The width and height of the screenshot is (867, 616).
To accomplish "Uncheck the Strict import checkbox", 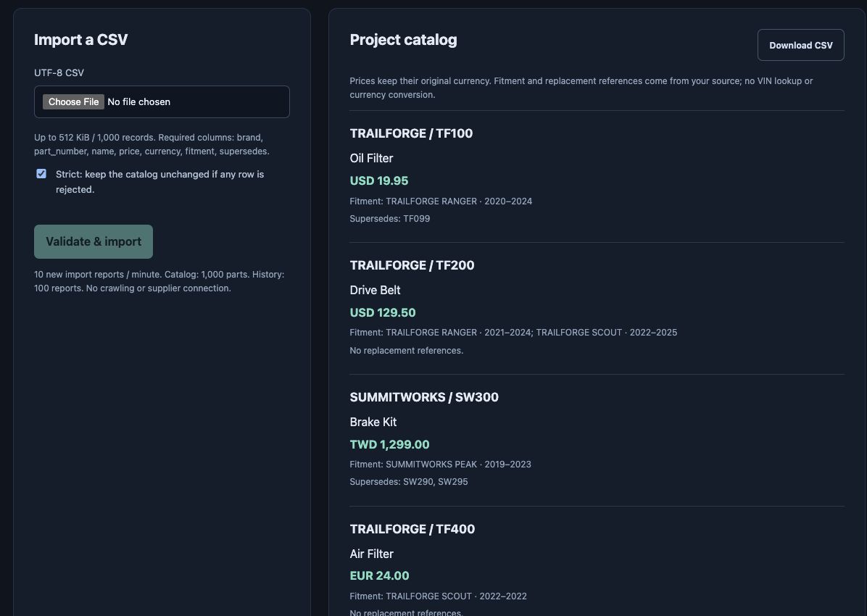I will point(41,174).
